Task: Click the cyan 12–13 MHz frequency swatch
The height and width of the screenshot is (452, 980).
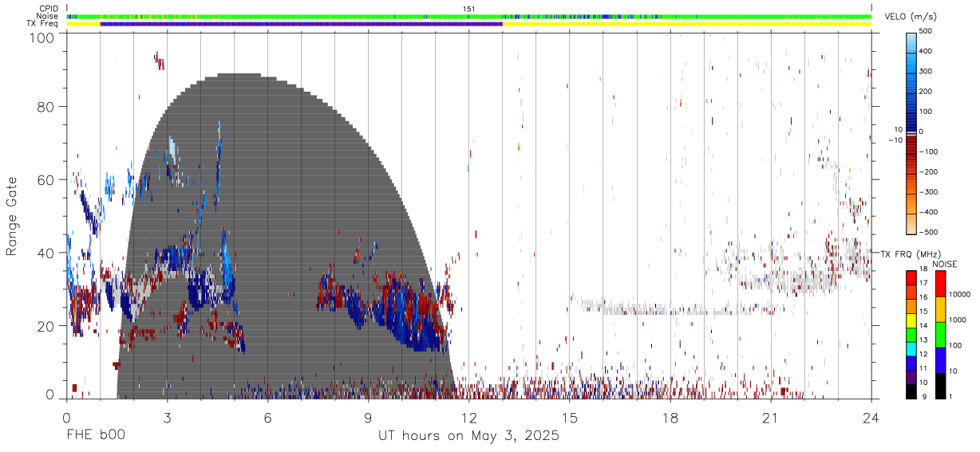Action: pos(911,349)
